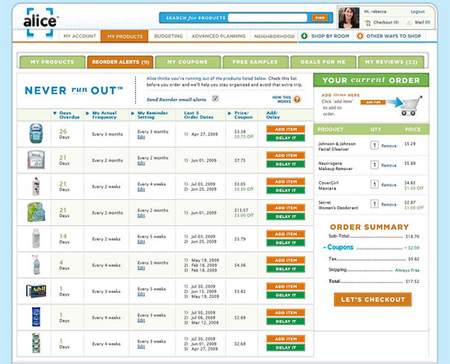Sort by My Actual Frequency arrow
450x364 pixels.
click(x=87, y=113)
